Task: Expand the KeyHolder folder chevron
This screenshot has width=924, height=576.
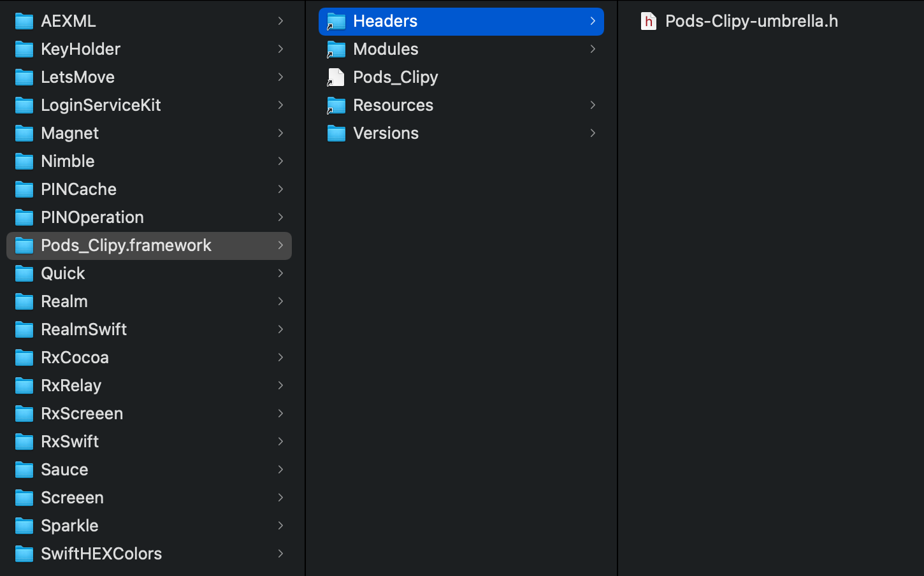Action: pos(280,49)
